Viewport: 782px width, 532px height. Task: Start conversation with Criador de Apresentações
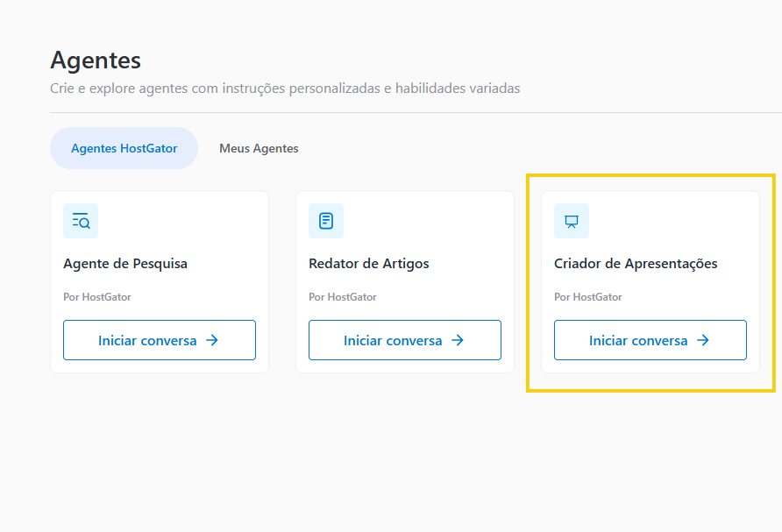(x=650, y=340)
